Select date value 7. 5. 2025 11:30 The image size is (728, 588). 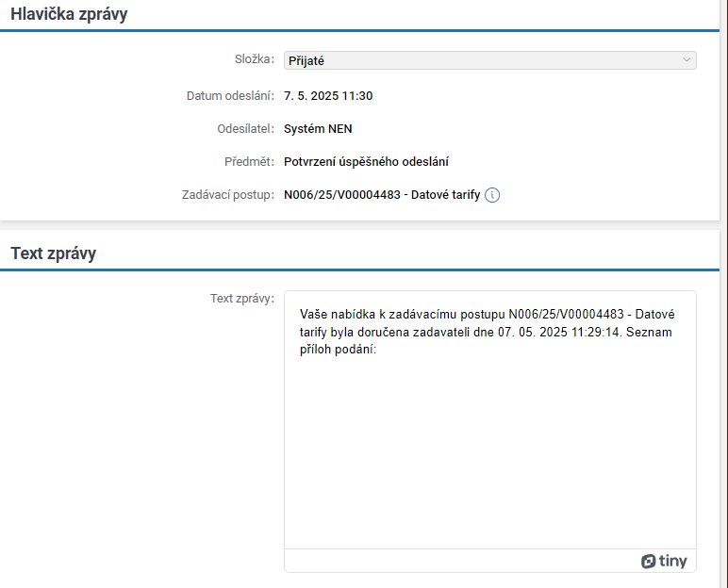328,96
